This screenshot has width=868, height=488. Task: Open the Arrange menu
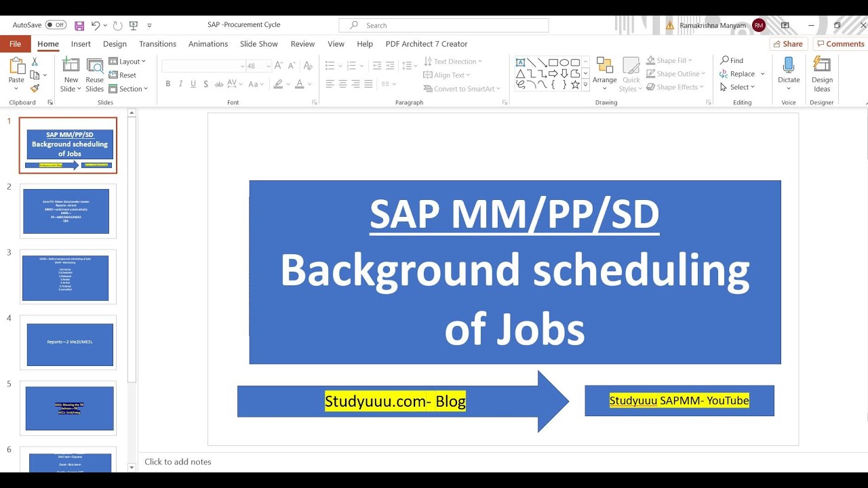[604, 74]
